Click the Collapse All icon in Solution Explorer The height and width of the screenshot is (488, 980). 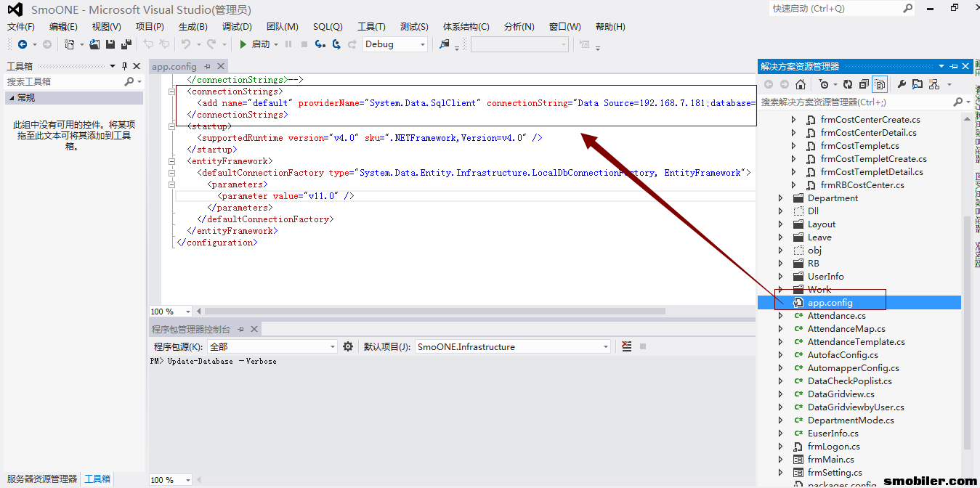(864, 84)
